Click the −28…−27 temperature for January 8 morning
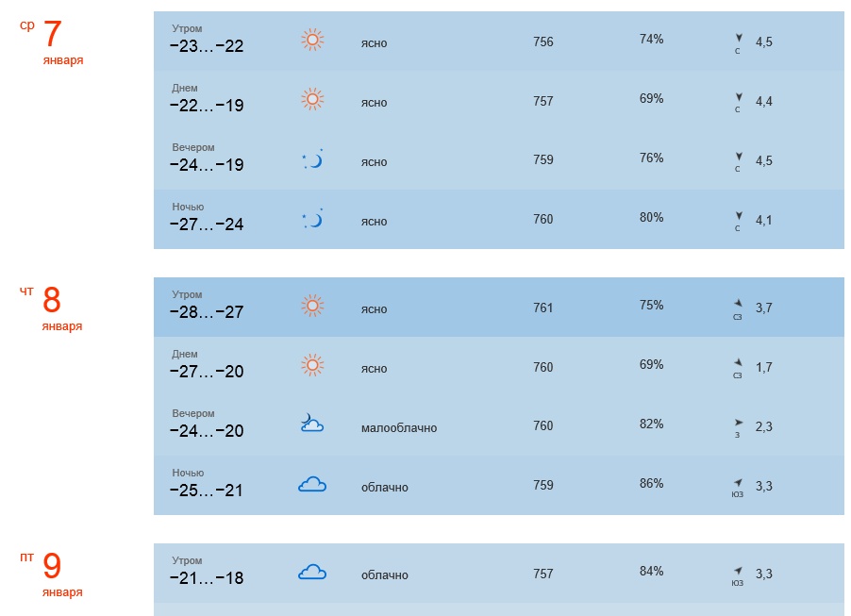Image resolution: width=851 pixels, height=616 pixels. tap(207, 312)
